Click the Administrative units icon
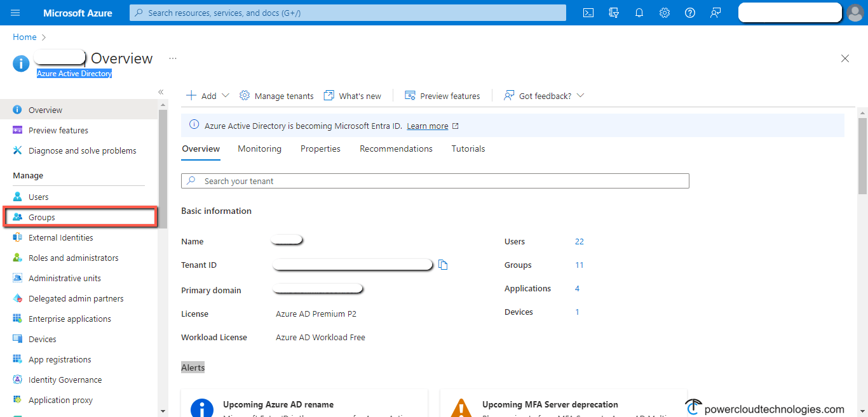The width and height of the screenshot is (868, 417). pos(18,278)
